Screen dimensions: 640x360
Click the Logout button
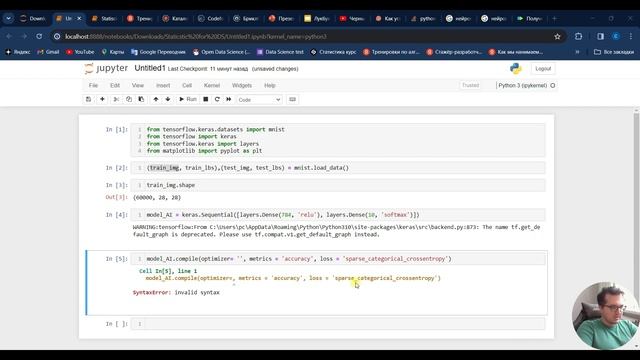tap(543, 69)
